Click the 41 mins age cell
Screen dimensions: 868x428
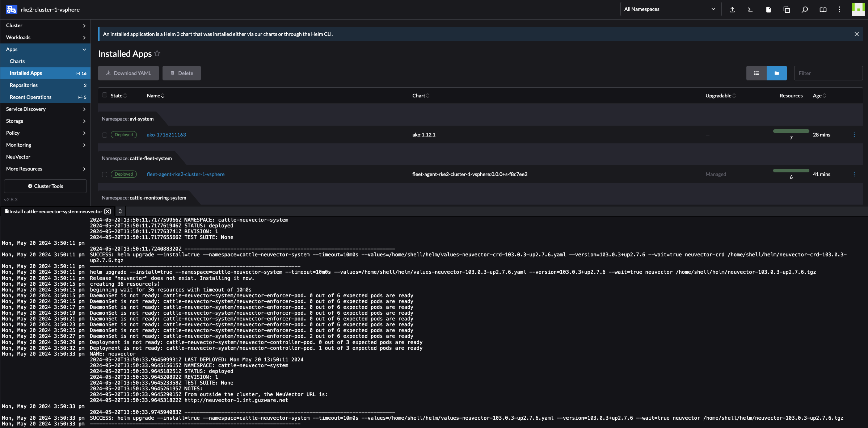pyautogui.click(x=822, y=174)
